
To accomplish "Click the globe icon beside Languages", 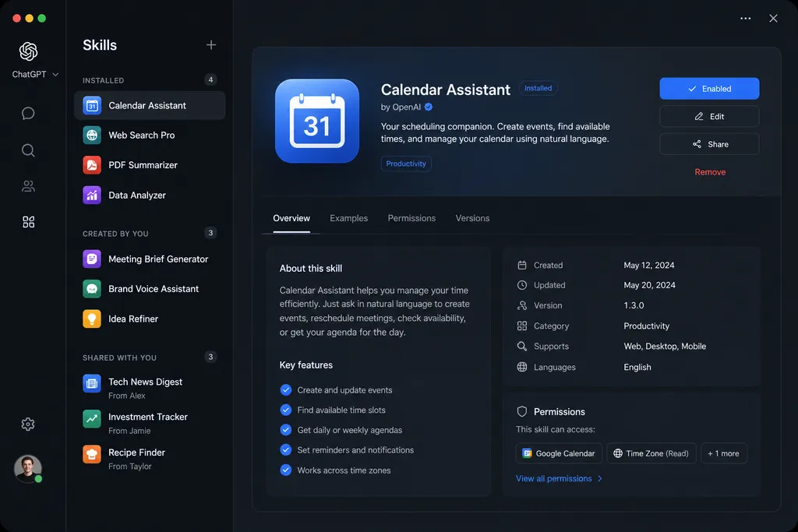I will tap(521, 367).
